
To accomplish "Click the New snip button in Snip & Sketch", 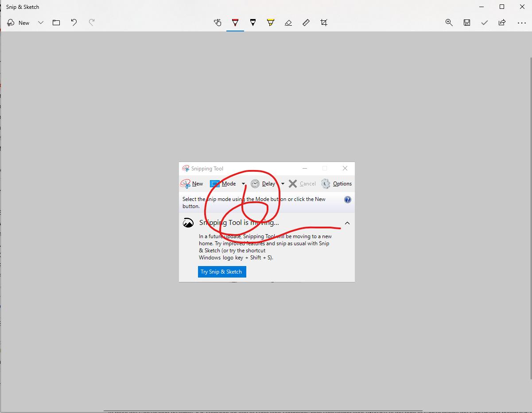I will [x=19, y=23].
